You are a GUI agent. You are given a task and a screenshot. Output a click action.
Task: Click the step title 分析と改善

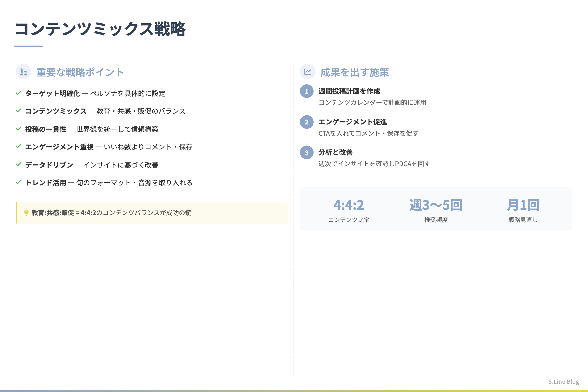point(335,152)
